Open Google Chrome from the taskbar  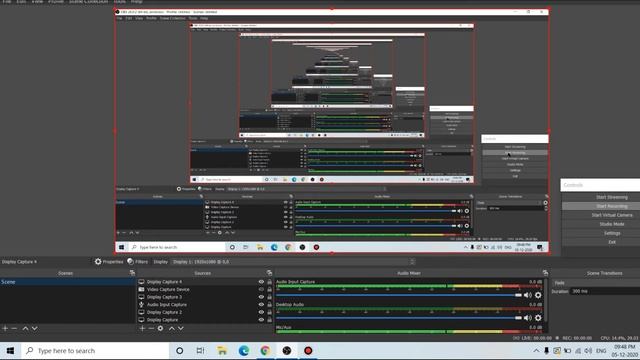[265, 351]
